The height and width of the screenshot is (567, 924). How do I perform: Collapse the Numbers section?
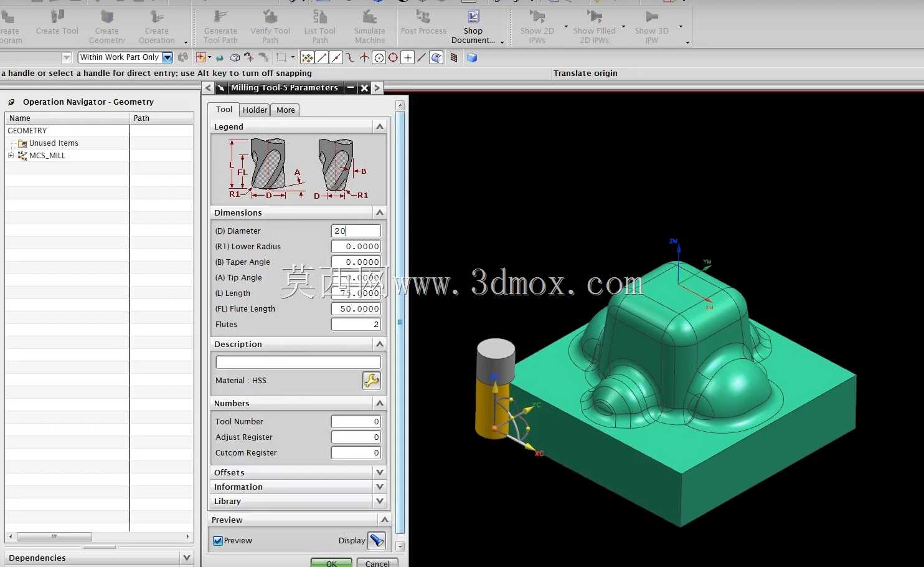coord(380,403)
